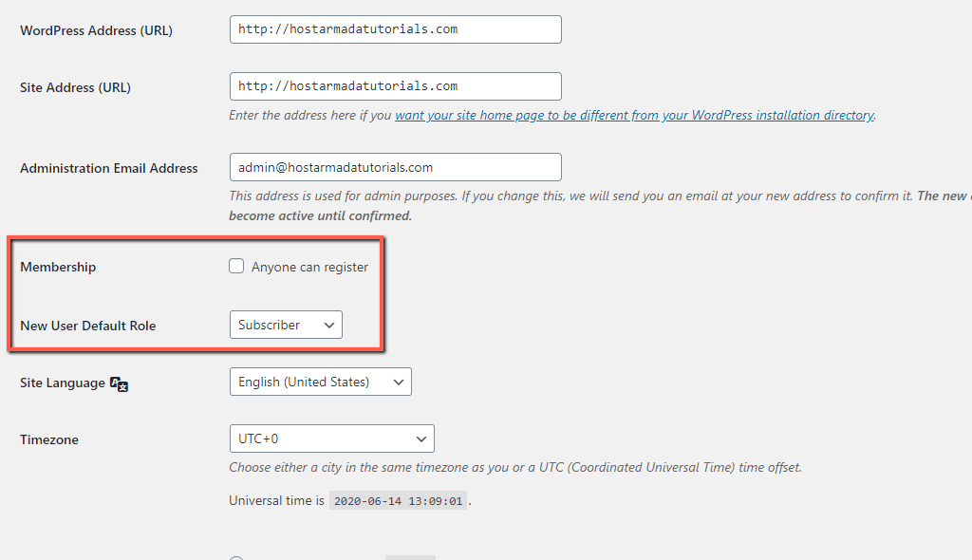Click the Timezone dropdown chevron arrow
Viewport: 972px width, 560px height.
(421, 439)
